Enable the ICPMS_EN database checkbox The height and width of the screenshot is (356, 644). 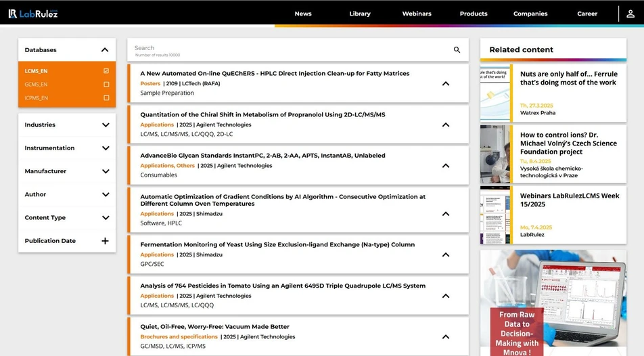pyautogui.click(x=106, y=98)
